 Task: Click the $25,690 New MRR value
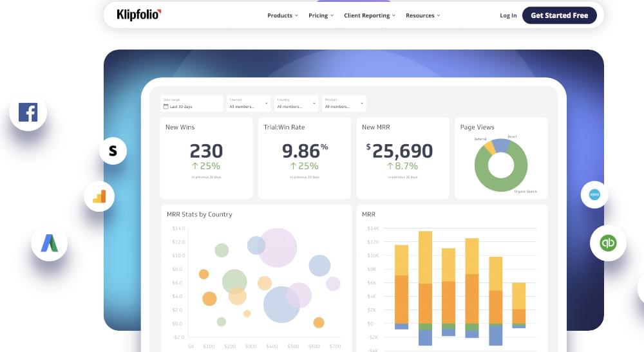(x=399, y=151)
